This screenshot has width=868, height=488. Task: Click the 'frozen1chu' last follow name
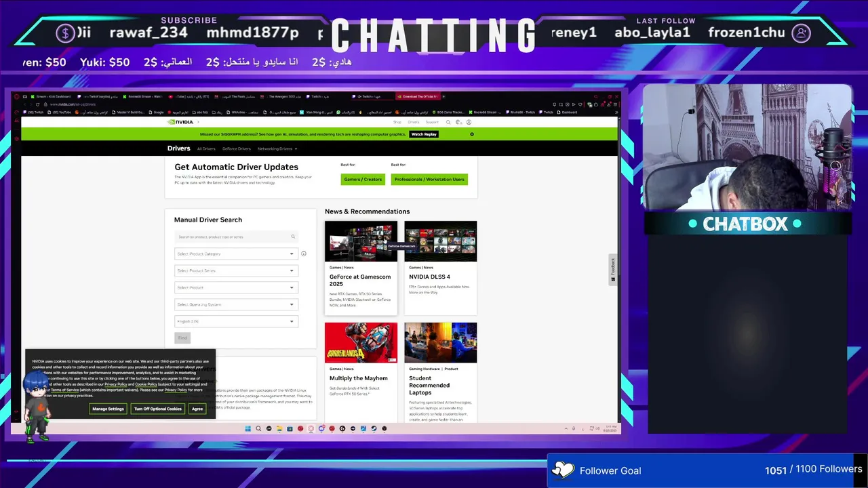[747, 33]
